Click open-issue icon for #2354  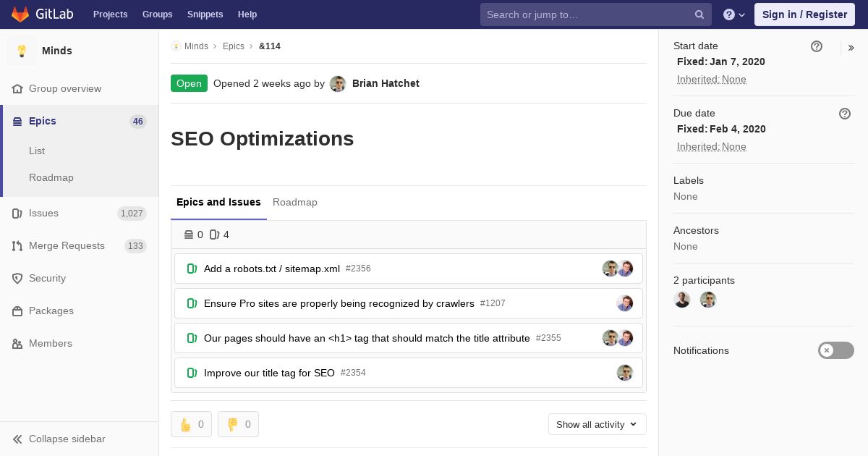click(192, 373)
